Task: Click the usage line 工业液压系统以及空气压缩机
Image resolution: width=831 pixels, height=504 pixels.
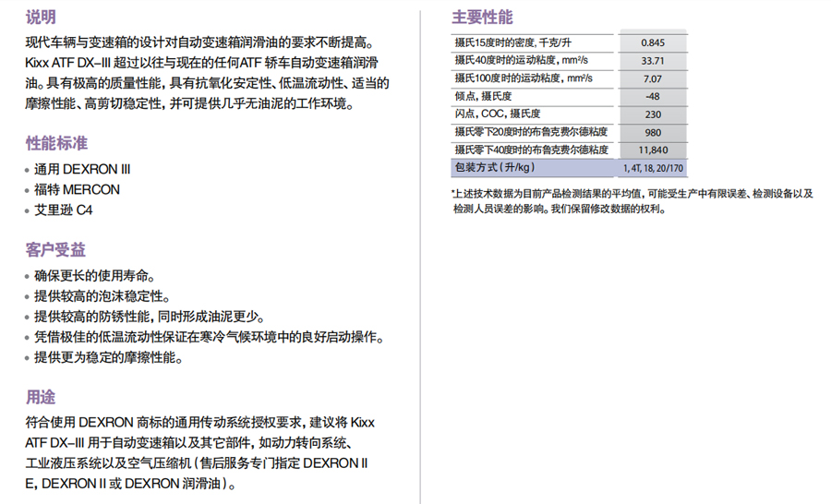Action: coord(197,463)
